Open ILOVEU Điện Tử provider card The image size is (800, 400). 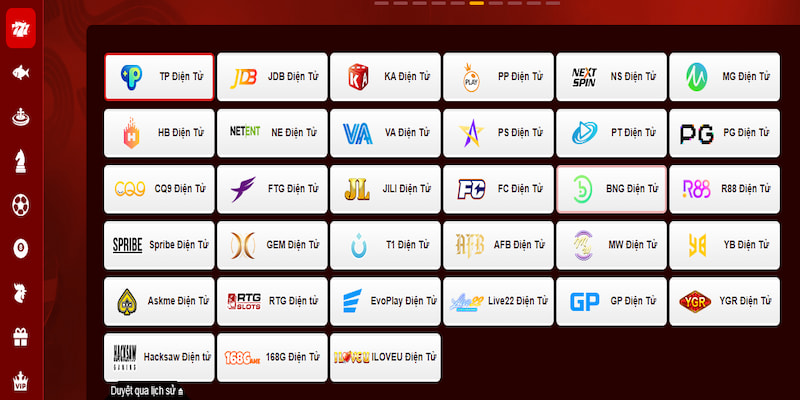point(385,357)
